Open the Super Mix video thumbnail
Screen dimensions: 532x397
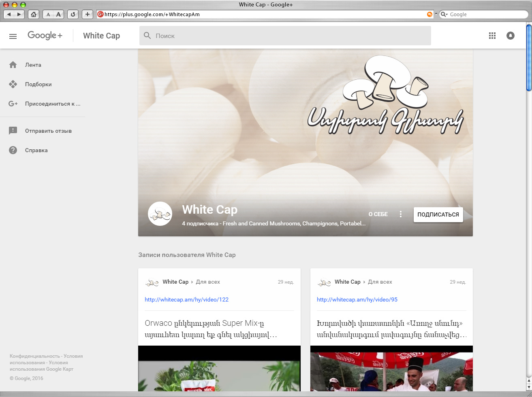[x=219, y=368]
